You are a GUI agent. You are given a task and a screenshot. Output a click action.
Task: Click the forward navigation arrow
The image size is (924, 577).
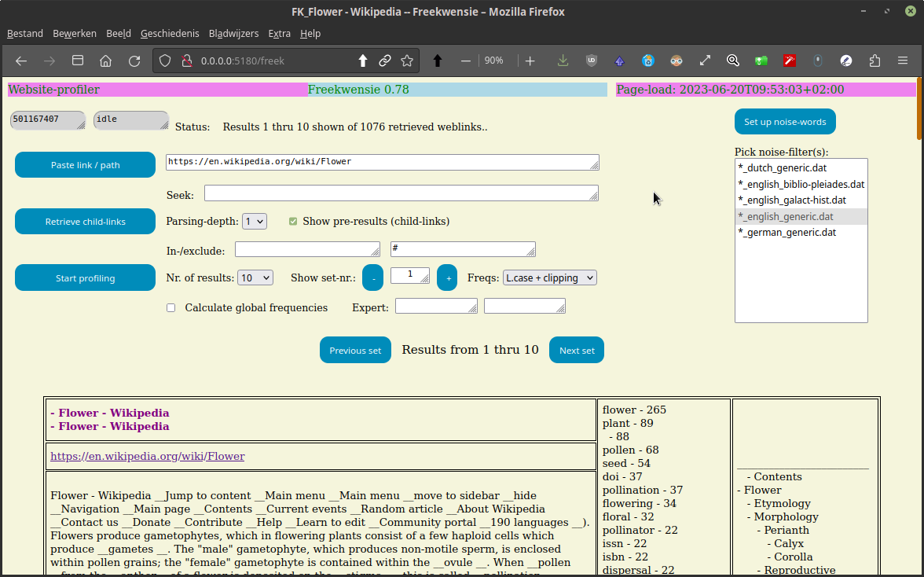pyautogui.click(x=49, y=61)
